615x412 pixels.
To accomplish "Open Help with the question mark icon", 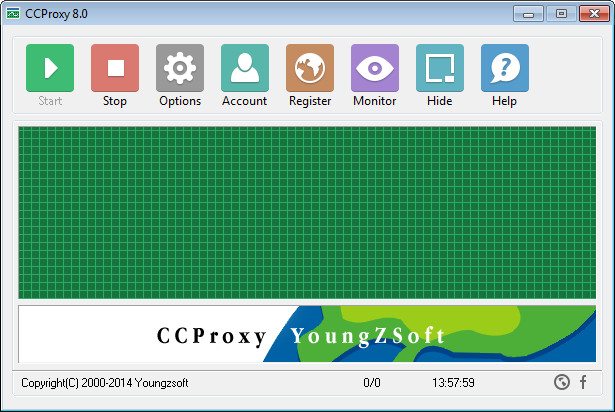I will pyautogui.click(x=505, y=68).
